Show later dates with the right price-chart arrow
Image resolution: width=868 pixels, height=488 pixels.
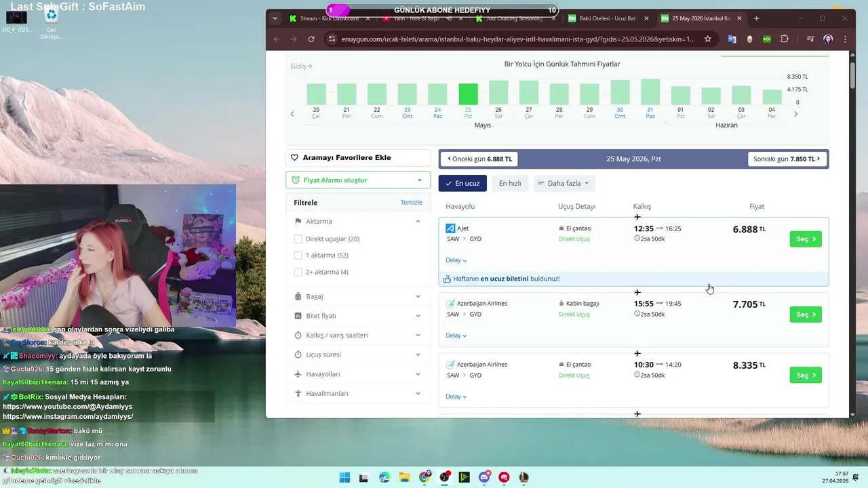tap(795, 114)
